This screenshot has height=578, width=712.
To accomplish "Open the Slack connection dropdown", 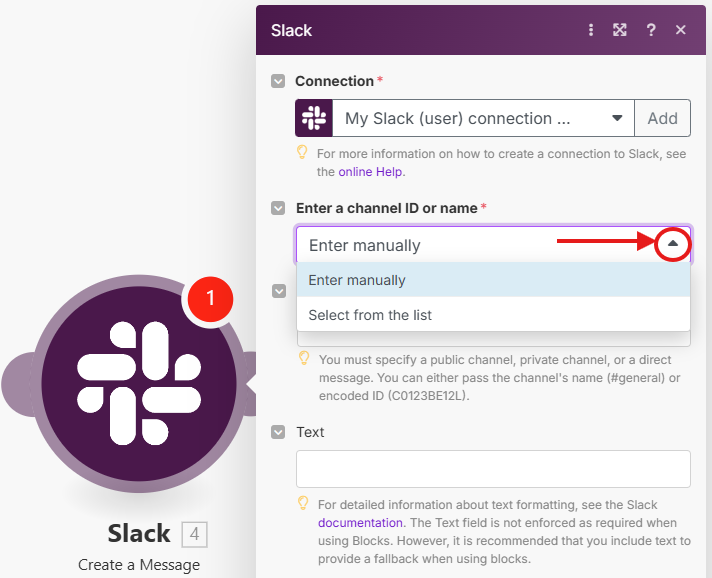I will 482,118.
